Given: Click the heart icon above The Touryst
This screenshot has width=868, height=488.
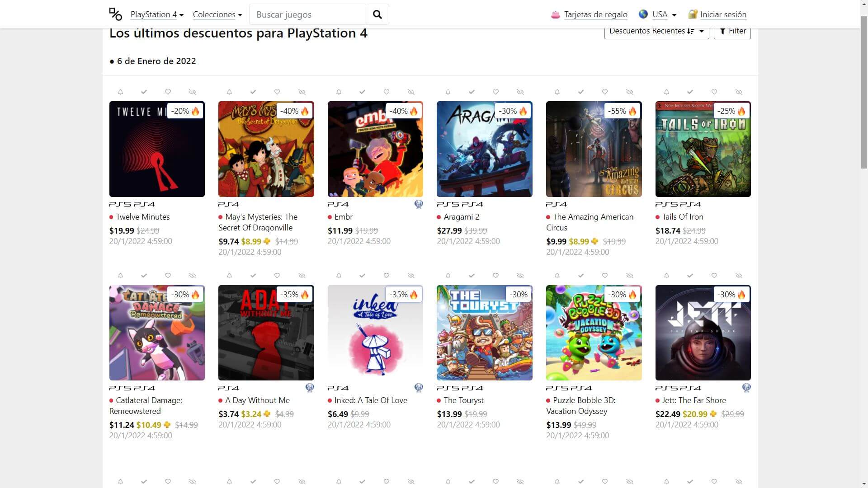Looking at the screenshot, I should point(495,276).
